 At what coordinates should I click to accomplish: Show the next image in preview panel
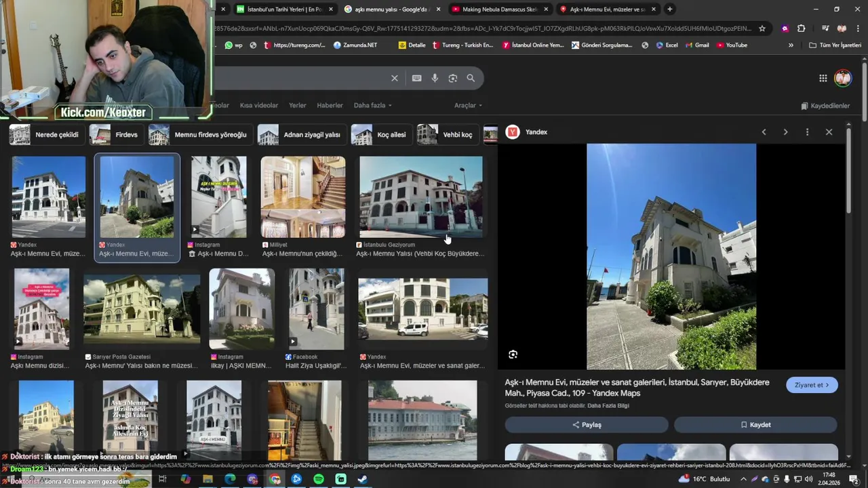click(785, 132)
